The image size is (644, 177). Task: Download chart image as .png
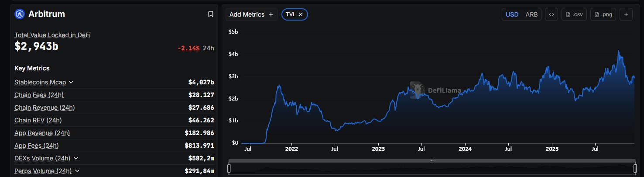[x=603, y=14]
